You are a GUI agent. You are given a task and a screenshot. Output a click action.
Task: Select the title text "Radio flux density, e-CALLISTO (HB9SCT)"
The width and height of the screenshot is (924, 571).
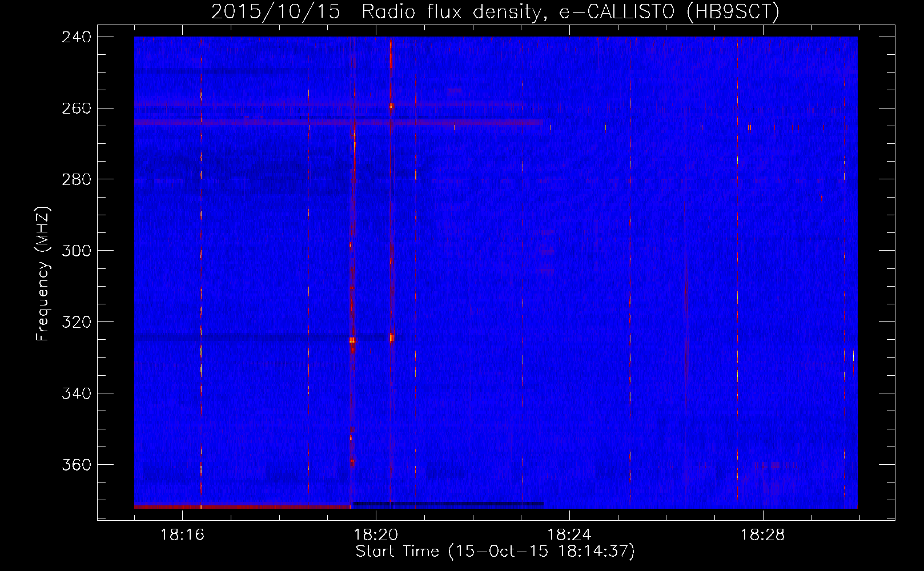click(x=571, y=11)
